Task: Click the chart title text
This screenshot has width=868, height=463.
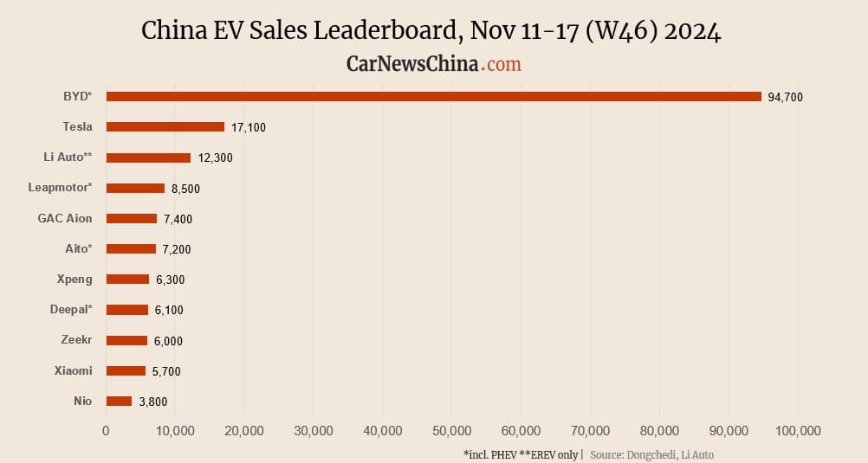Action: point(431,31)
